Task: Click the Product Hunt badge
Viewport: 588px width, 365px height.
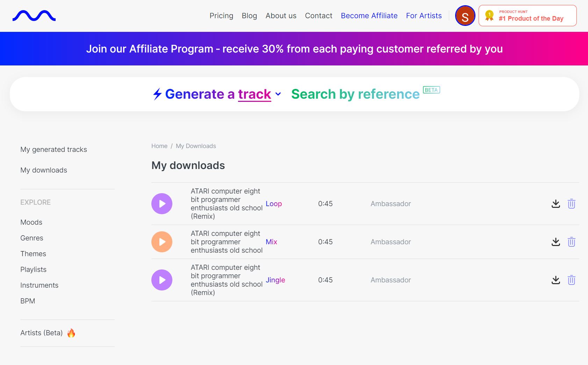Action: 527,16
